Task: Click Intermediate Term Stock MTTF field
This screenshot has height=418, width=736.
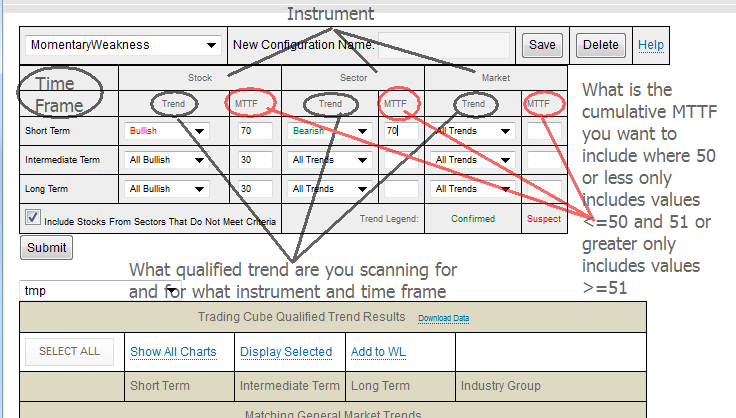Action: tap(256, 159)
